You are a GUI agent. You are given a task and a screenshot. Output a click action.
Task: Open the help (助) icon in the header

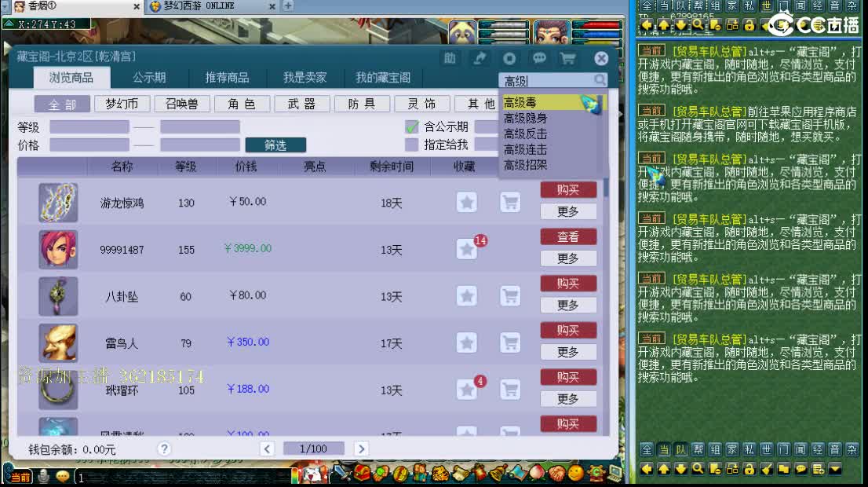point(450,58)
